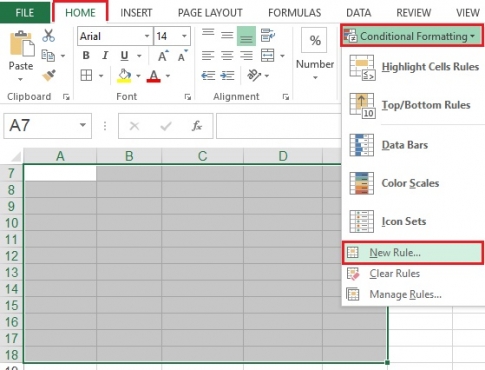Open Copy options dropdown arrow
The height and width of the screenshot is (370, 485).
tap(63, 56)
